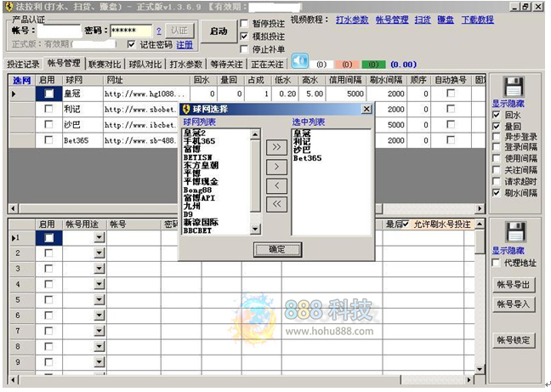Enable the 利记 row 启用 checkbox
Image resolution: width=551 pixels, height=392 pixels.
[x=48, y=109]
